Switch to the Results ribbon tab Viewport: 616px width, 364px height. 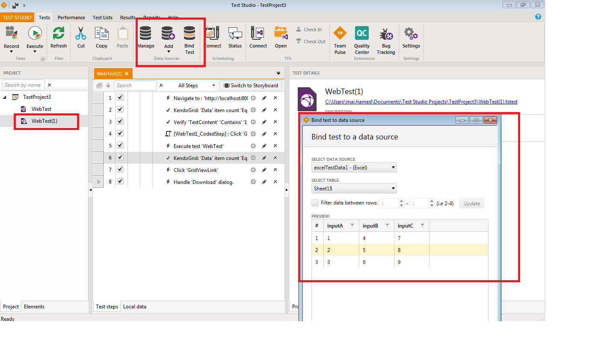coord(127,18)
